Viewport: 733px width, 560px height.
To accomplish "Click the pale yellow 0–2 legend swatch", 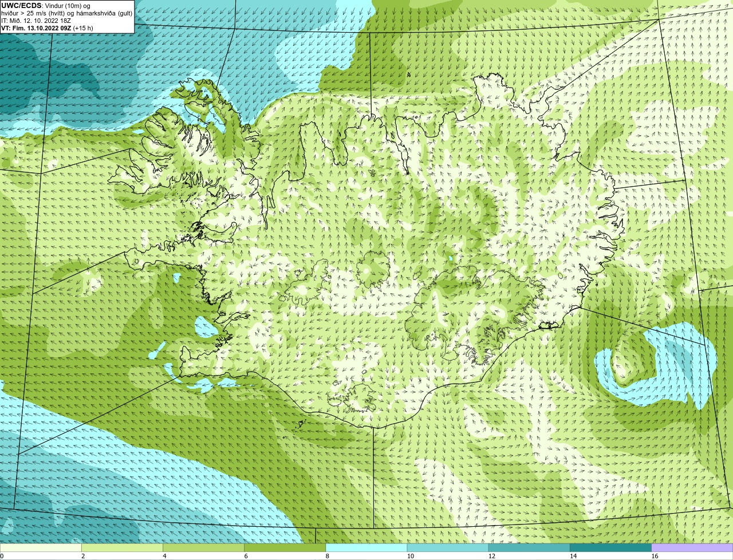I will (41, 548).
